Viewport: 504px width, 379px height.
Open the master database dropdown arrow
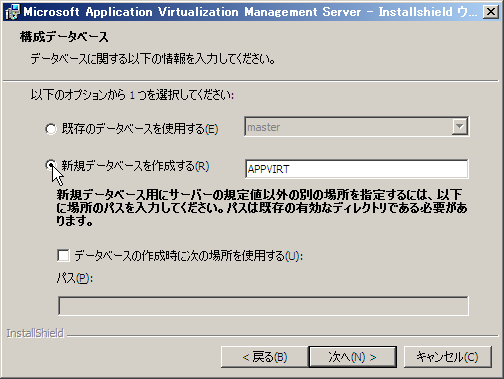460,127
